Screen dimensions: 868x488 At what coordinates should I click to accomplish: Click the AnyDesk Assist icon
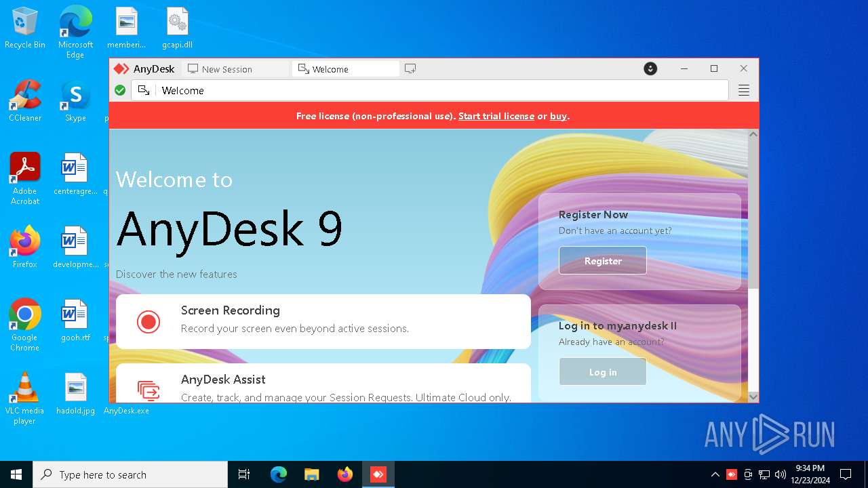coord(149,390)
